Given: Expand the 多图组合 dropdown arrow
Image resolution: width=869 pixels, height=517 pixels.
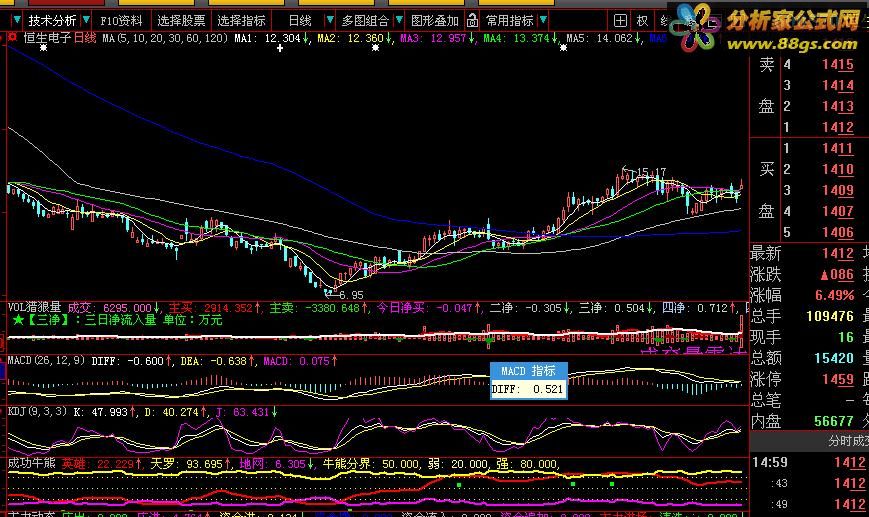Looking at the screenshot, I should coord(398,21).
